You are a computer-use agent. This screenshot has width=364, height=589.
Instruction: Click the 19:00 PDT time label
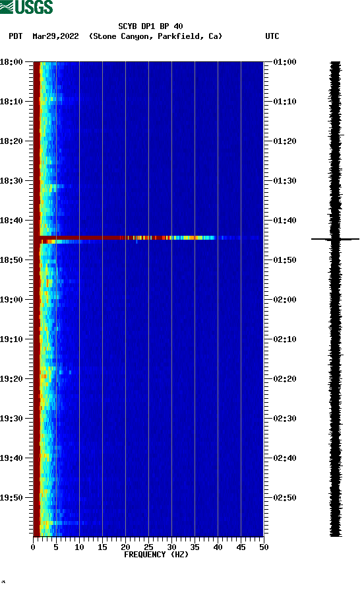point(11,300)
